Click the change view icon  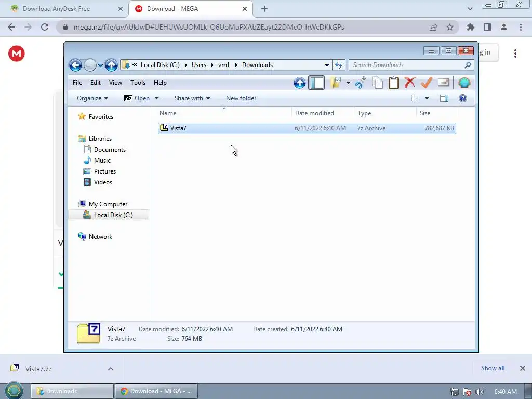click(x=415, y=98)
